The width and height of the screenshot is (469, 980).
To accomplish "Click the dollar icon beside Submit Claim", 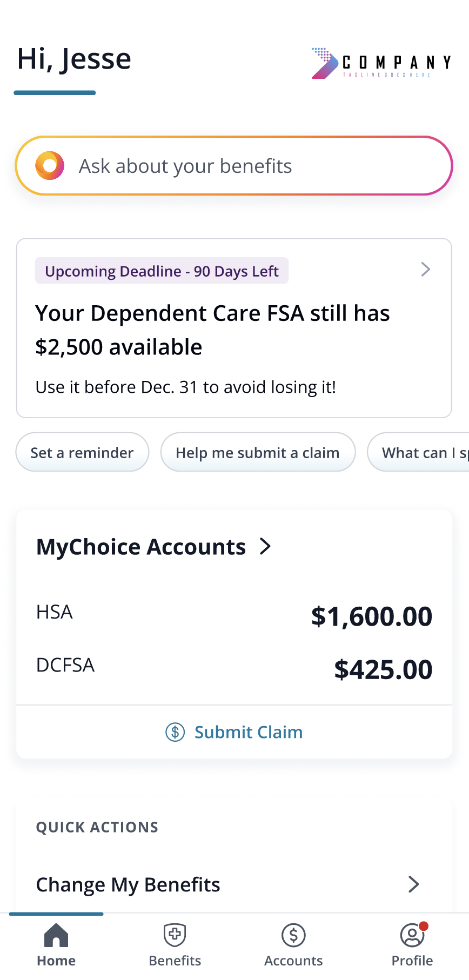I will pyautogui.click(x=175, y=732).
